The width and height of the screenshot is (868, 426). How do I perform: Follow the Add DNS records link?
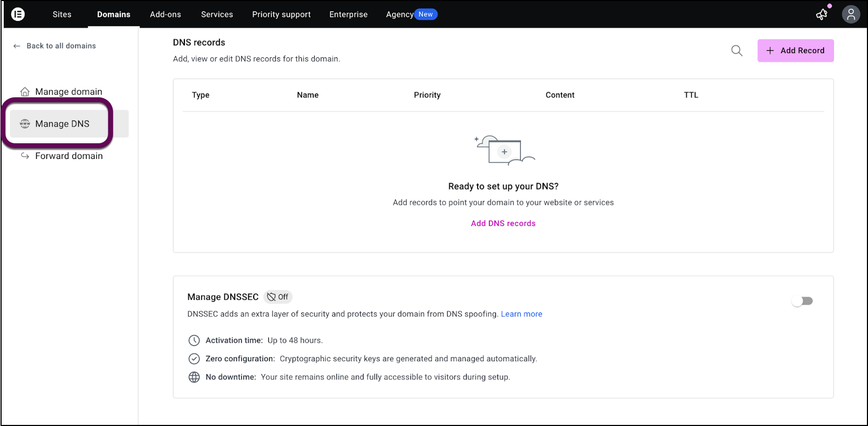pyautogui.click(x=503, y=223)
